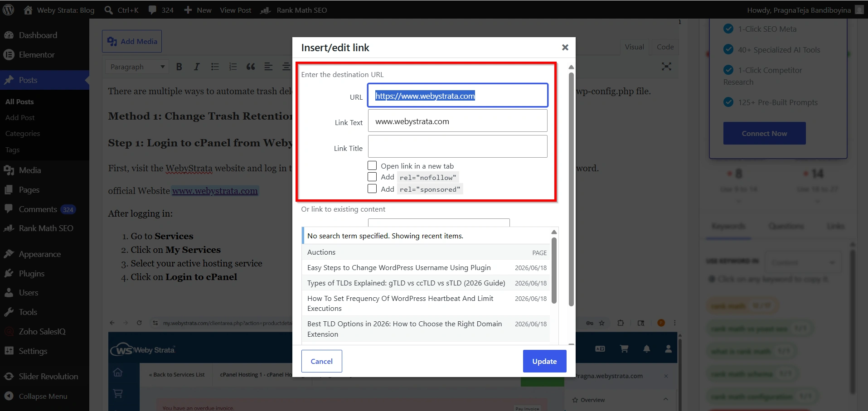Image resolution: width=868 pixels, height=411 pixels.
Task: Click the URL input field
Action: coord(458,95)
